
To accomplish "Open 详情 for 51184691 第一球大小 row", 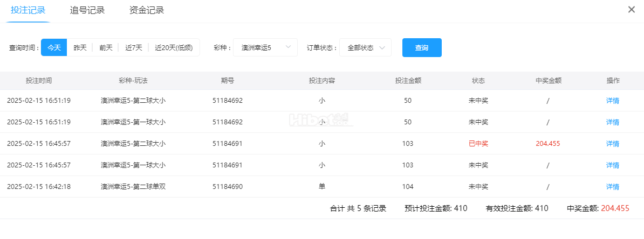I will click(612, 165).
